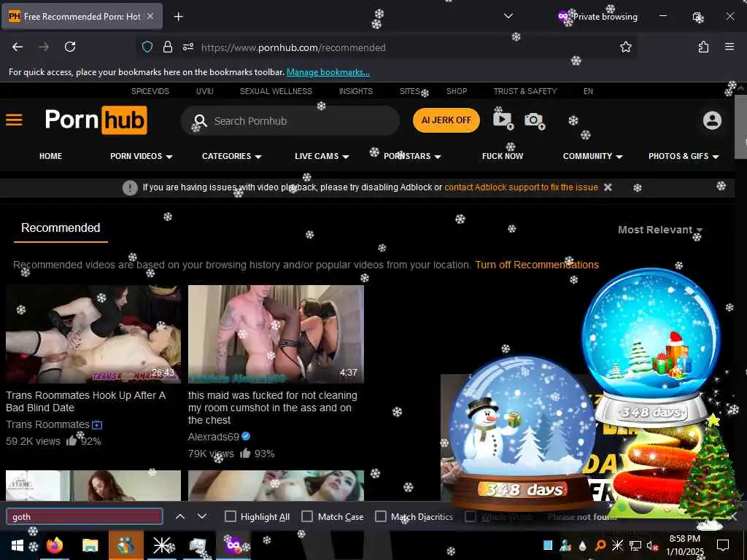Jump to next find result
The width and height of the screenshot is (747, 560).
(202, 516)
